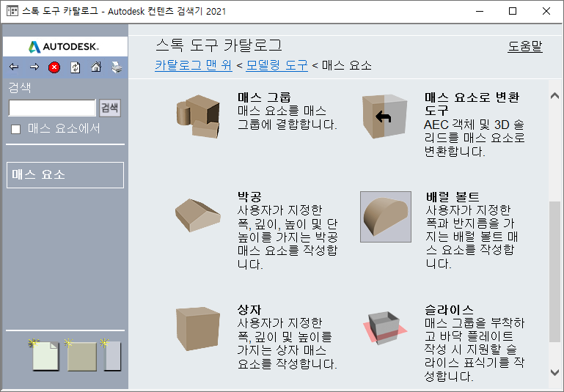Go forward with the right arrow icon
Image resolution: width=564 pixels, height=392 pixels.
click(x=34, y=67)
